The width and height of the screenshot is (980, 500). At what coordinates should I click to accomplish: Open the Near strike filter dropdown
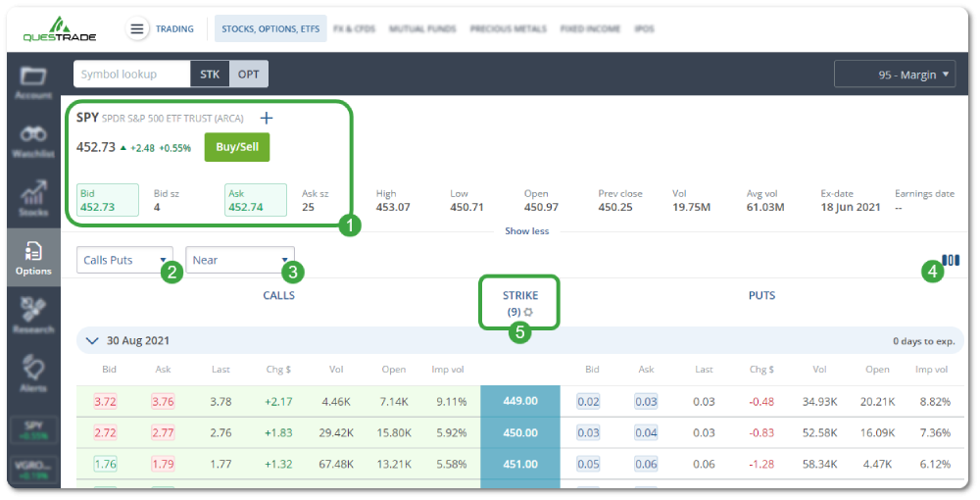(240, 260)
